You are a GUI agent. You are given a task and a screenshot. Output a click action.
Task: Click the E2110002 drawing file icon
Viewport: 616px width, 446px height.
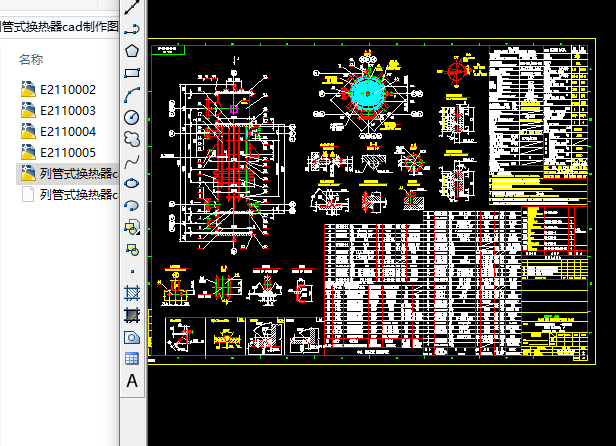click(x=28, y=89)
